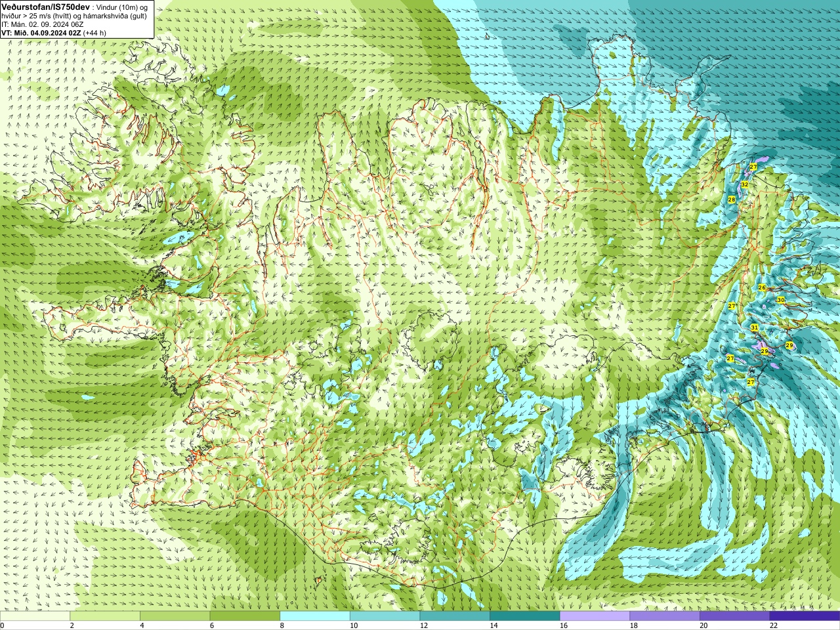Click the 18 tick label on the color scale
The width and height of the screenshot is (840, 630).
[633, 625]
